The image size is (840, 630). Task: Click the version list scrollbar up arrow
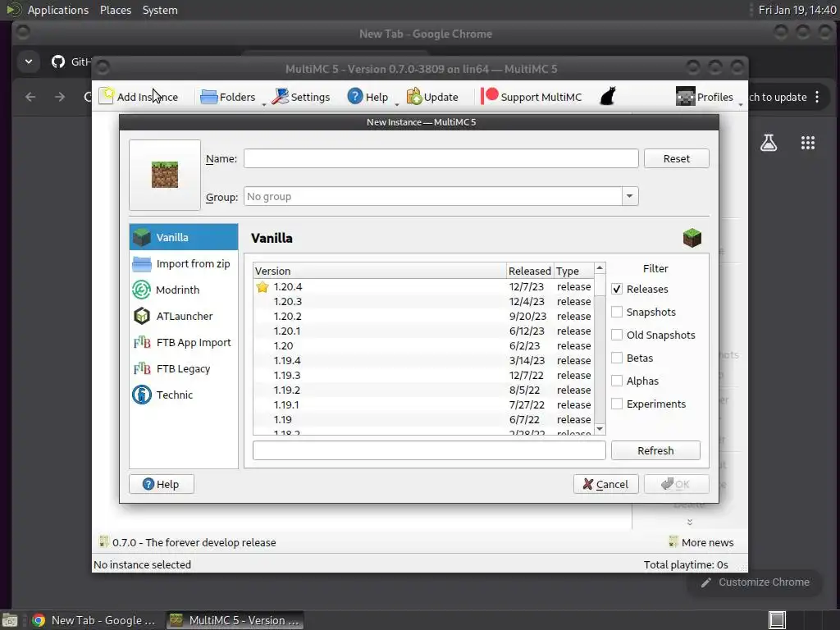click(x=600, y=268)
